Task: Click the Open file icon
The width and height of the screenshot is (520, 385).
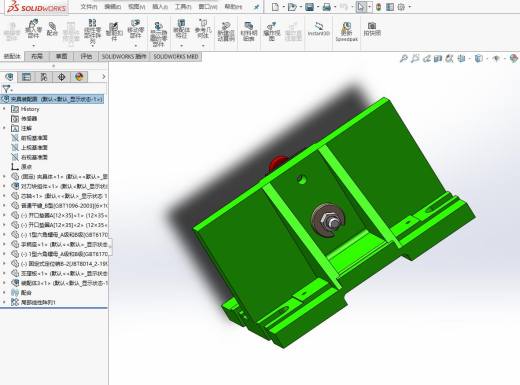Action: [292, 7]
